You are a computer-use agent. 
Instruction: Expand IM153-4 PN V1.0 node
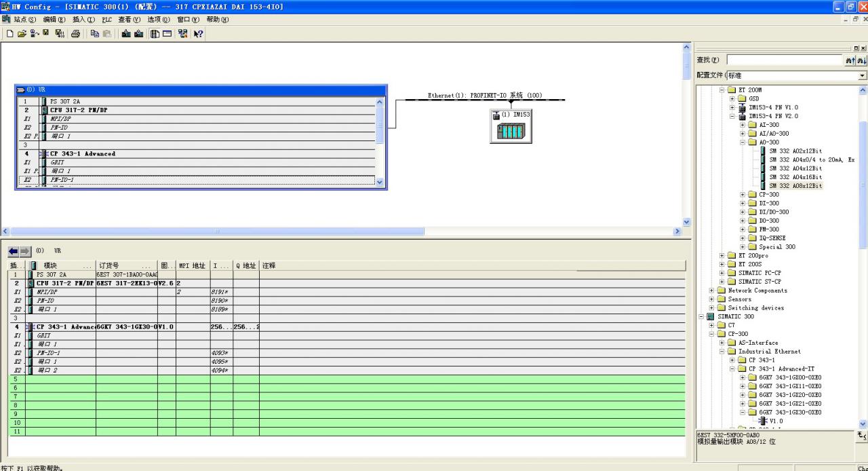[732, 107]
